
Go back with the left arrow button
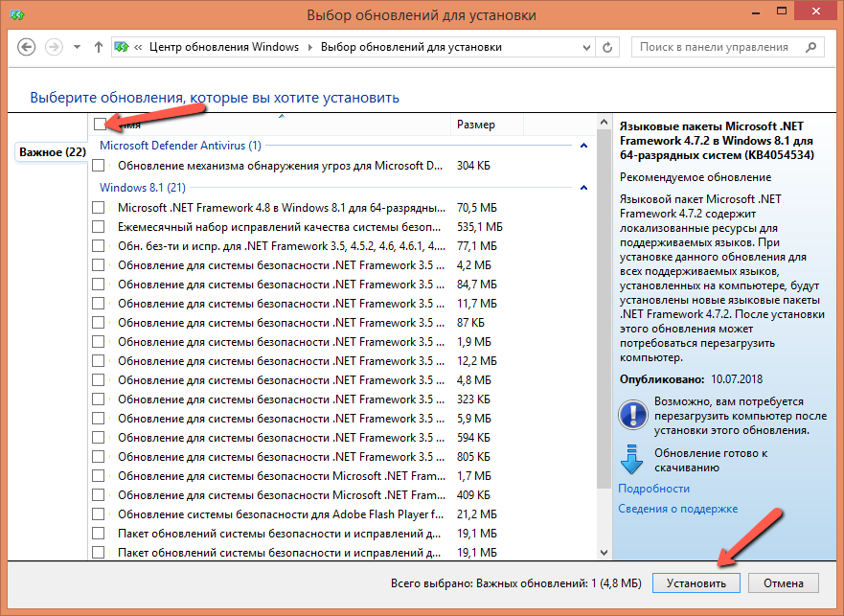[27, 47]
